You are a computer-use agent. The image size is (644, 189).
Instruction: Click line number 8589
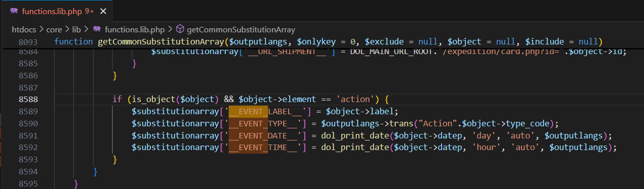29,112
